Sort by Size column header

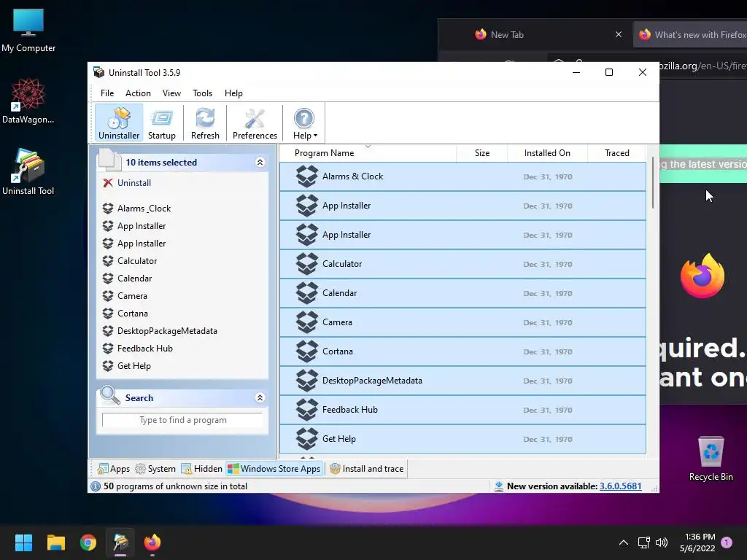pyautogui.click(x=482, y=153)
